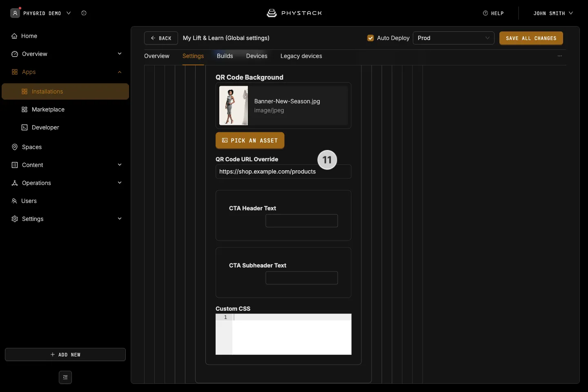Collapse the Apps sidebar section chevron
The height and width of the screenshot is (392, 588).
(120, 72)
